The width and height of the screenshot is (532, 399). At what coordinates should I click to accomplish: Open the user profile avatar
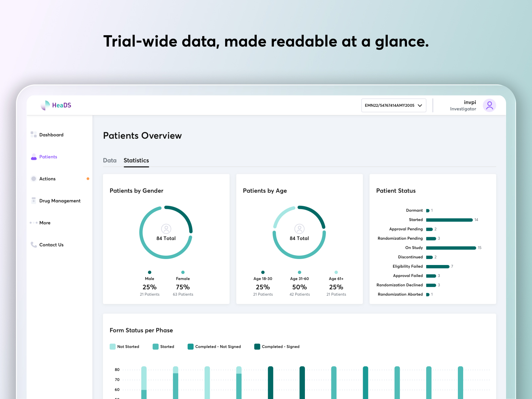coord(489,105)
